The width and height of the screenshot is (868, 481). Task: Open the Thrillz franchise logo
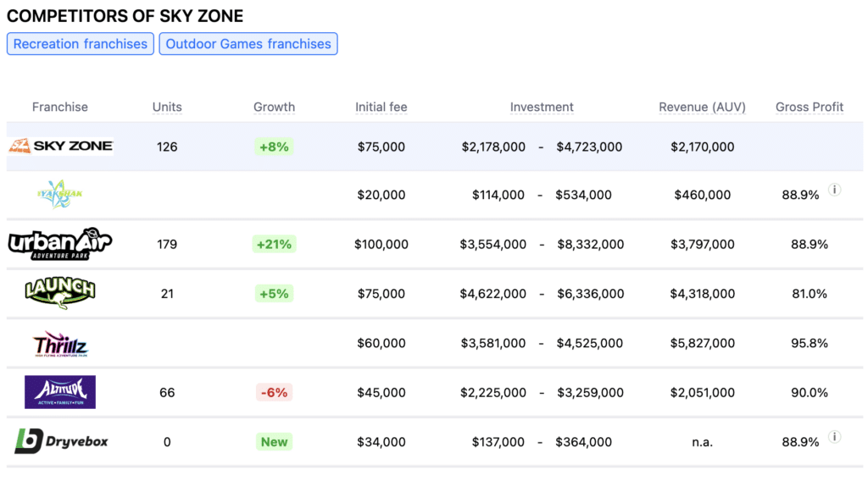(x=60, y=344)
